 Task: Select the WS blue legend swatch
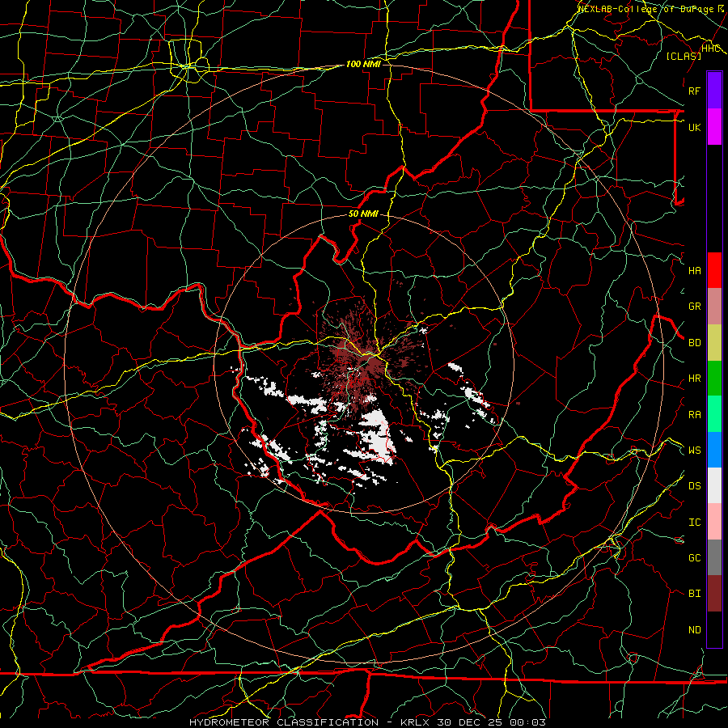[714, 450]
